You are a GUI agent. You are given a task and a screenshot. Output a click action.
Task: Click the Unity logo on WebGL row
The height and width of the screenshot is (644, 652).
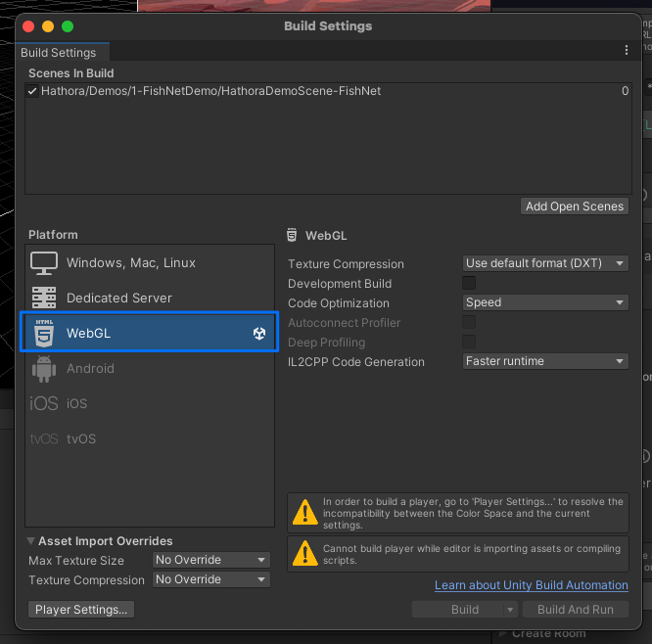pyautogui.click(x=259, y=333)
